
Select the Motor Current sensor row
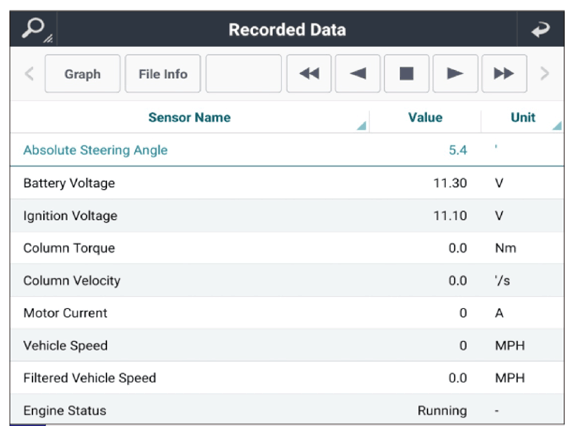click(287, 313)
